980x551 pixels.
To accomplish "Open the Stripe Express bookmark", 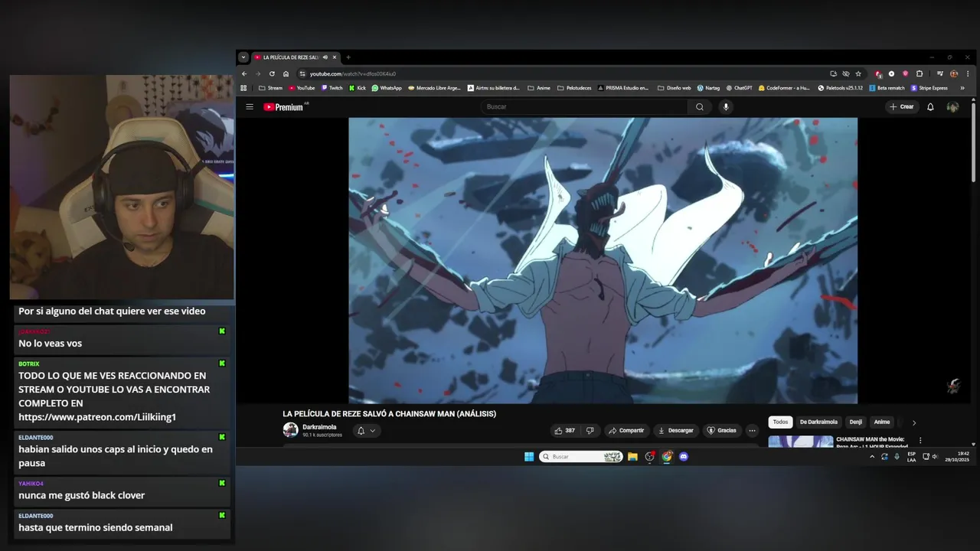I will point(929,88).
